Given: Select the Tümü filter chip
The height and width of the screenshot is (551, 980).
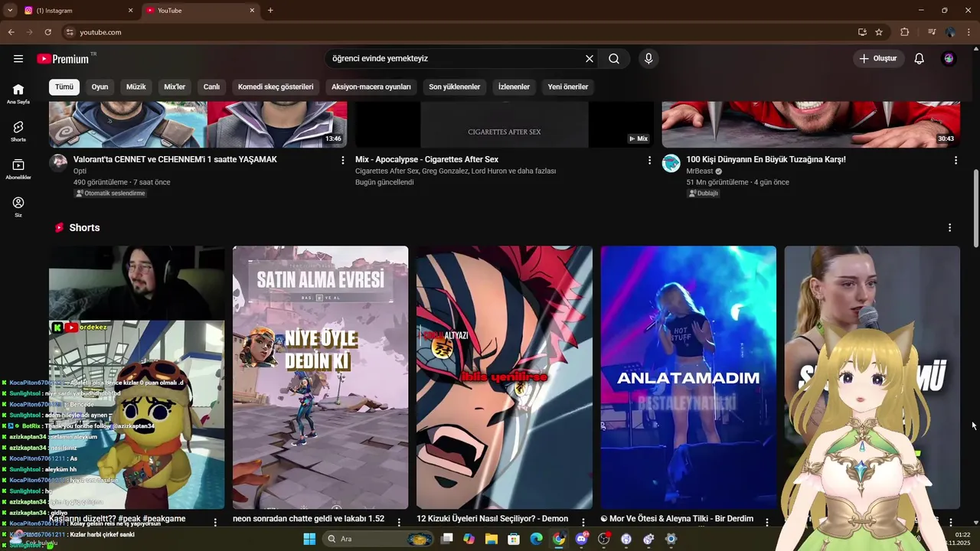Looking at the screenshot, I should click(x=64, y=86).
